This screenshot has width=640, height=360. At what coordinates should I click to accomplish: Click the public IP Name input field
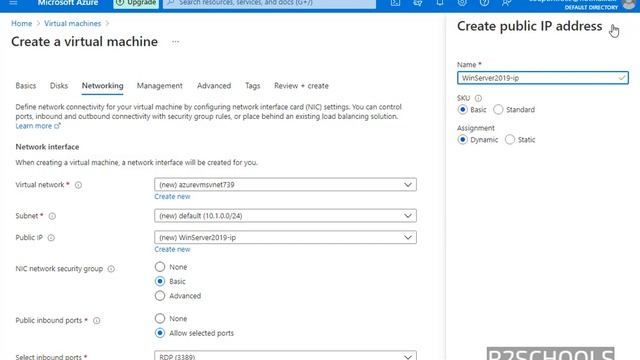click(x=542, y=78)
